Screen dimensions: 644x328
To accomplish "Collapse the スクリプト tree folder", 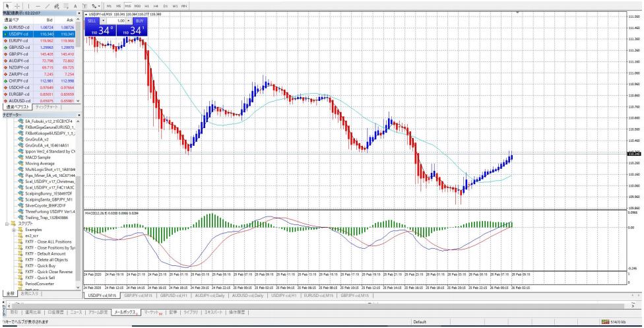I will tap(7, 224).
